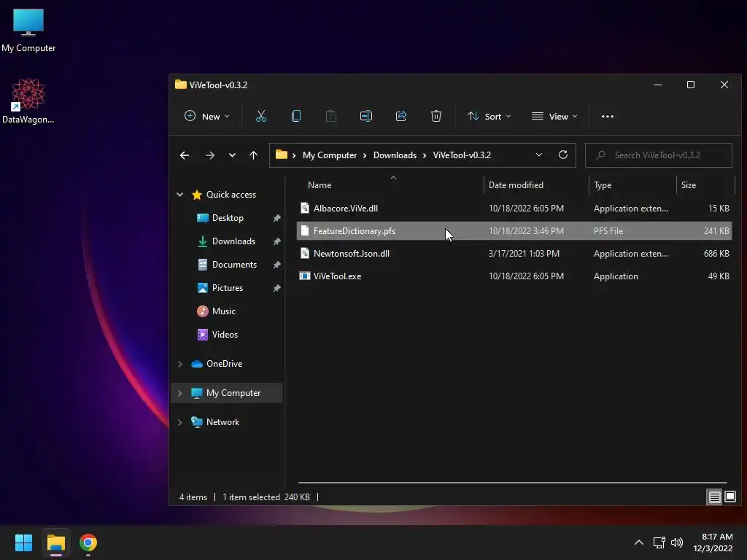The width and height of the screenshot is (747, 560).
Task: Click the Delete trash icon
Action: tap(436, 116)
